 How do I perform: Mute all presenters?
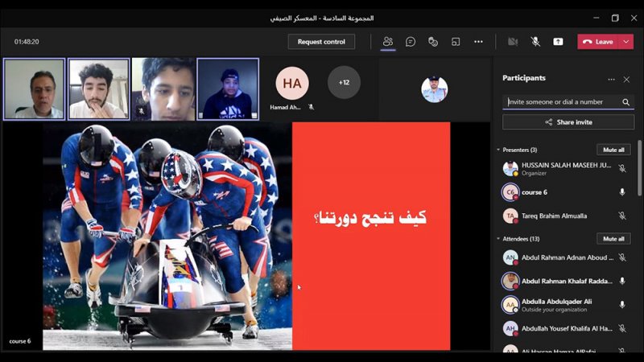point(613,150)
